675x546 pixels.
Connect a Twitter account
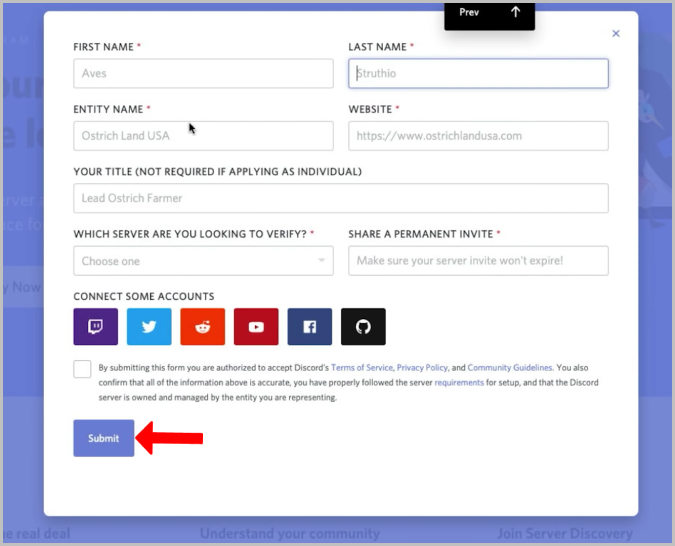149,326
